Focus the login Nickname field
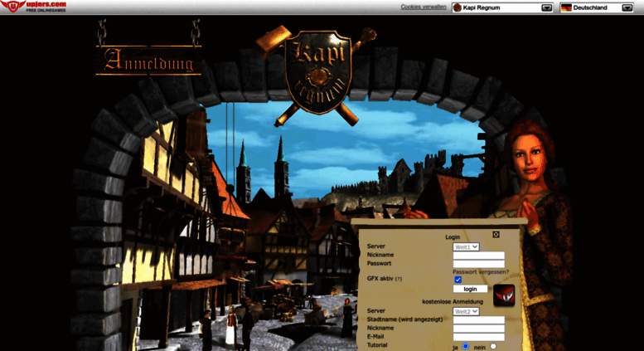This screenshot has width=644, height=351. 478,256
